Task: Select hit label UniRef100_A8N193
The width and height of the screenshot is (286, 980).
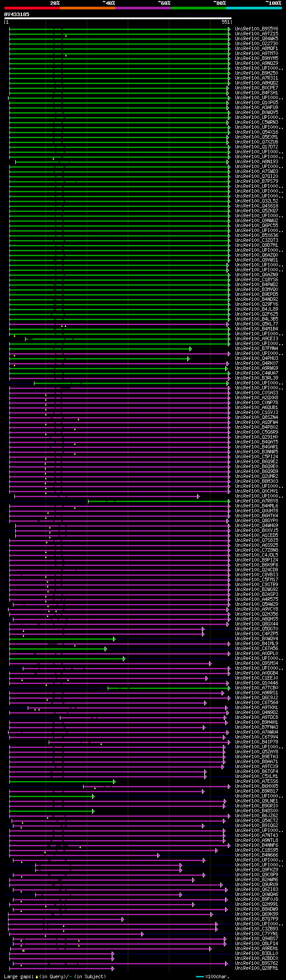Action: [x=257, y=161]
